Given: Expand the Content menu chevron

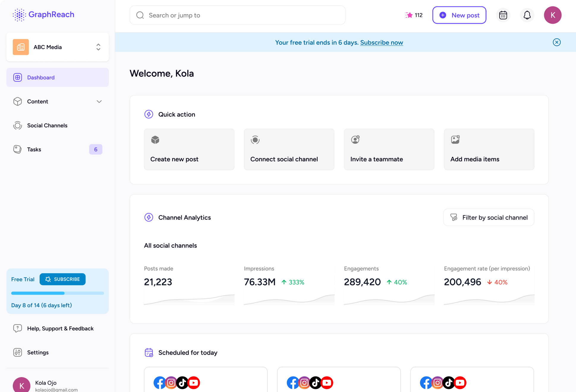Looking at the screenshot, I should pos(99,102).
